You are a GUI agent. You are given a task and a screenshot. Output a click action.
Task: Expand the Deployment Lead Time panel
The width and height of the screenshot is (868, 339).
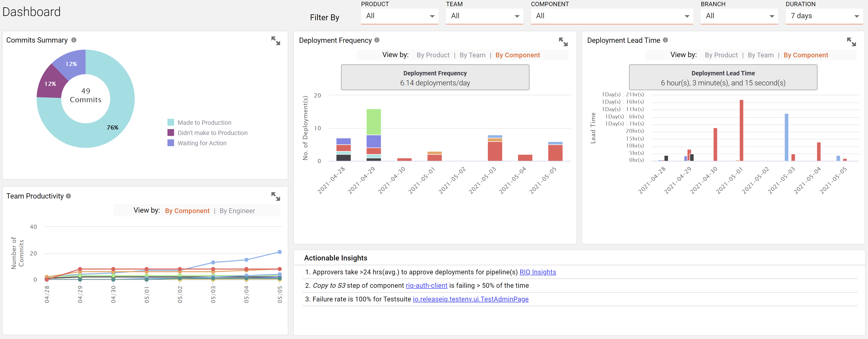pos(852,41)
